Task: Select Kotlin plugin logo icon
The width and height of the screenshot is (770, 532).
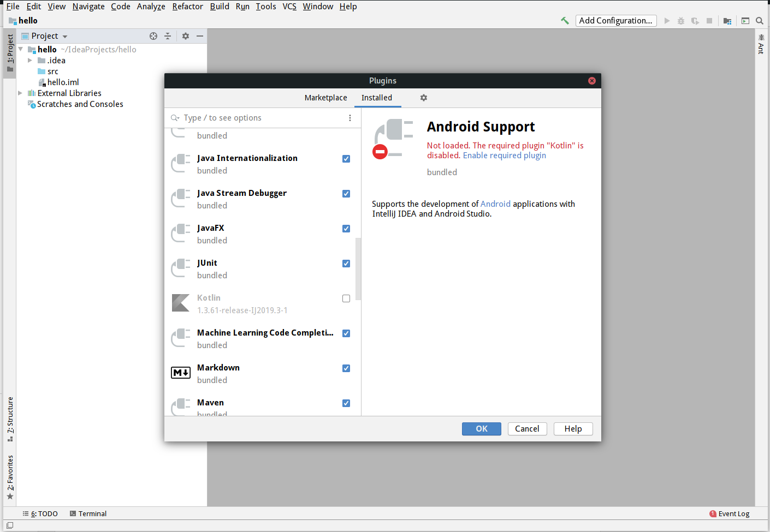Action: coord(181,303)
